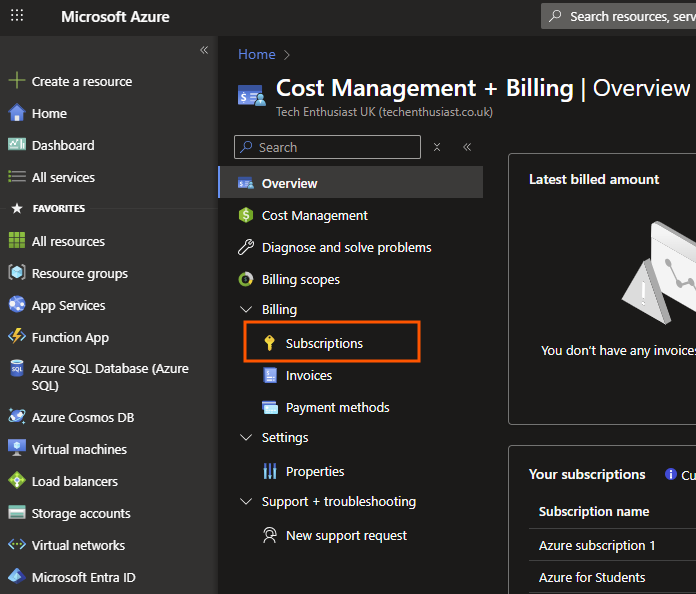
Task: Select the Azure Cosmos DB icon
Action: (x=16, y=417)
